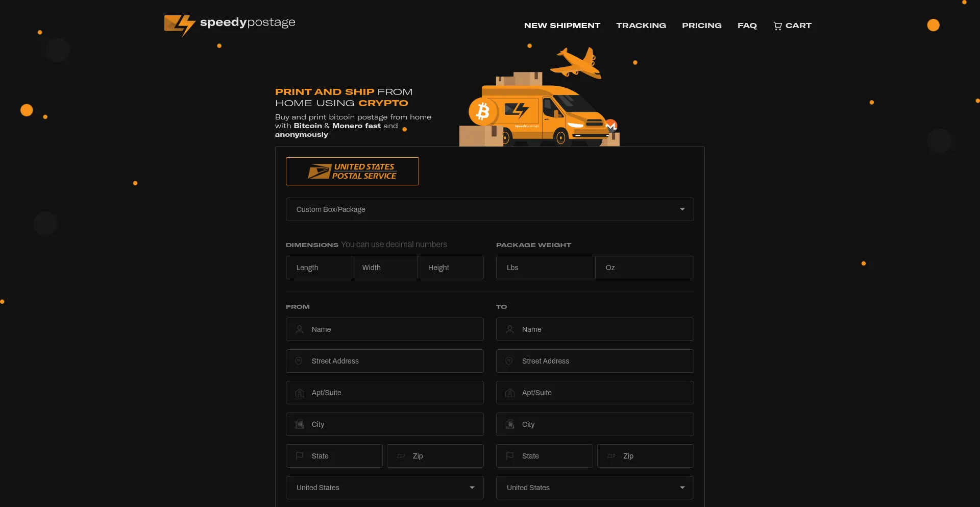Click house icon in FROM Apt/Suite field
This screenshot has height=507, width=980.
tap(300, 393)
